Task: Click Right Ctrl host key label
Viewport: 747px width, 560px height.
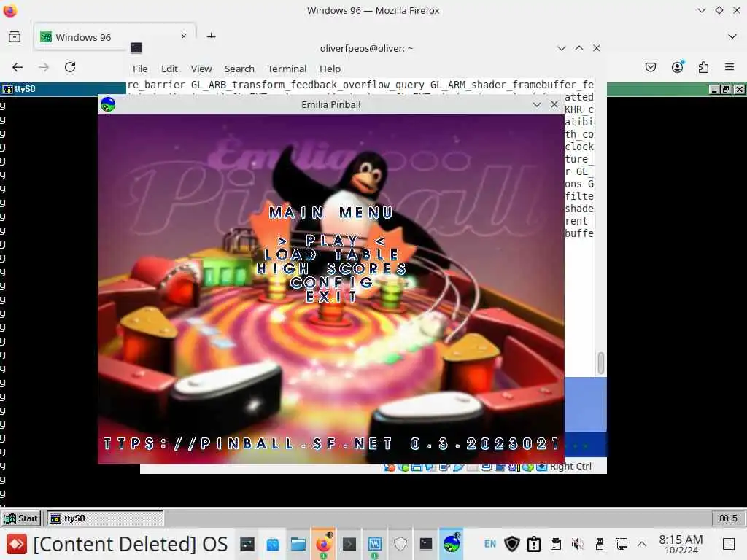Action: pyautogui.click(x=570, y=467)
